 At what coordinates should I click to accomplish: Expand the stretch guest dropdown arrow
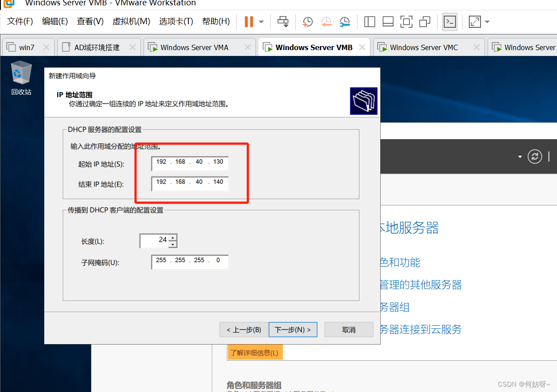click(x=487, y=21)
